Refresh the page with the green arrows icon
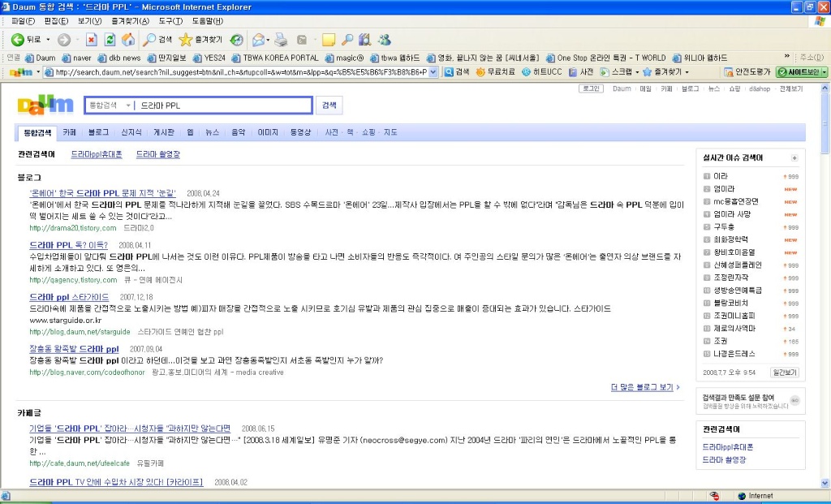This screenshot has width=831, height=504. tap(110, 40)
